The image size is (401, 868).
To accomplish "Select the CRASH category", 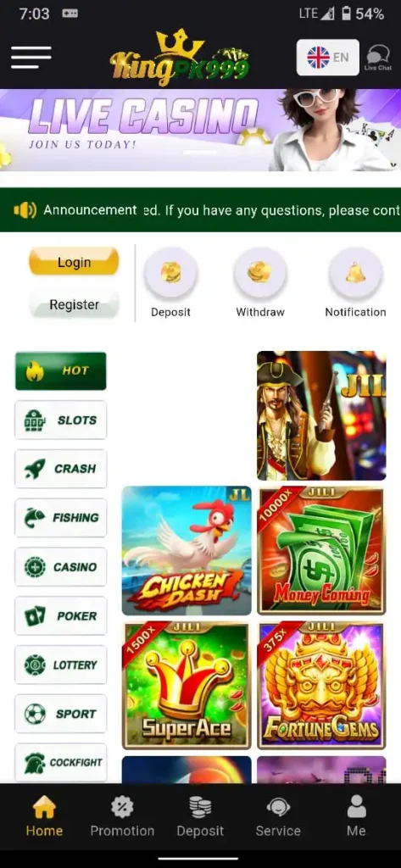I will (60, 469).
